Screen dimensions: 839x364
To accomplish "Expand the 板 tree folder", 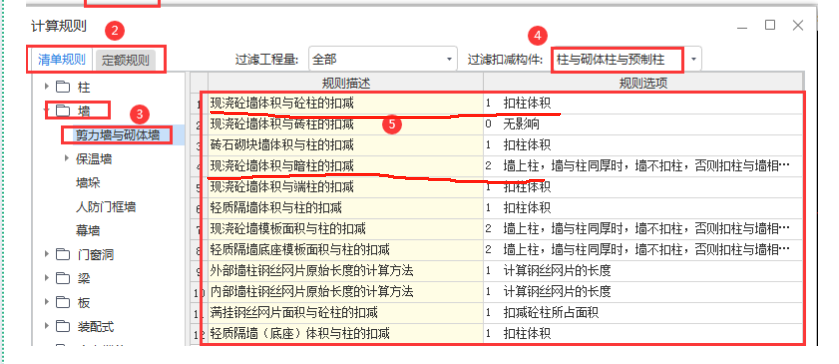I will tap(46, 302).
